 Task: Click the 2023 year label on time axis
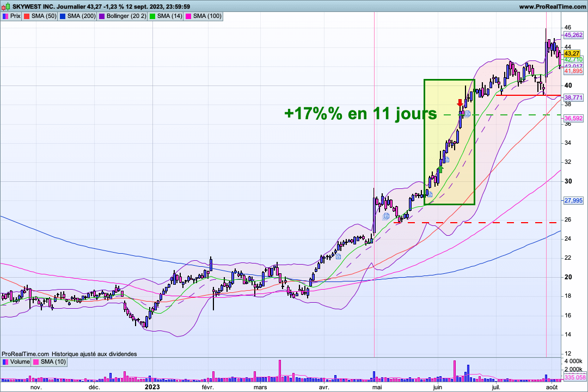coord(152,387)
